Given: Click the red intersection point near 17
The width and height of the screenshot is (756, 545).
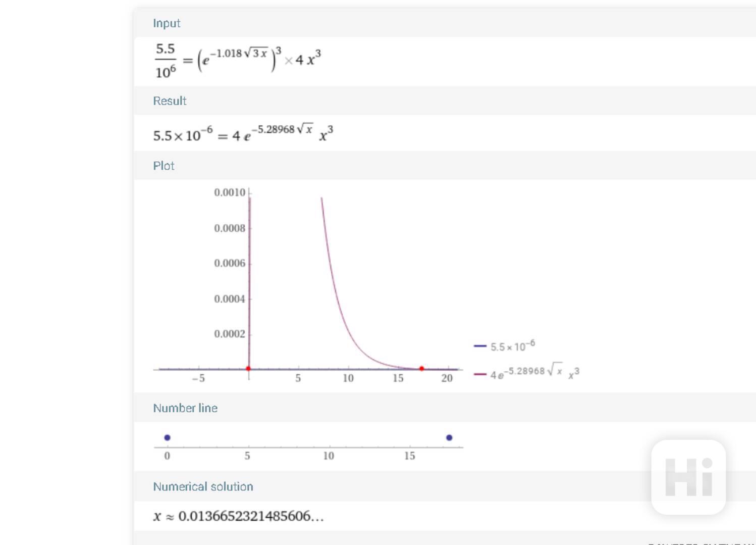Looking at the screenshot, I should click(422, 369).
